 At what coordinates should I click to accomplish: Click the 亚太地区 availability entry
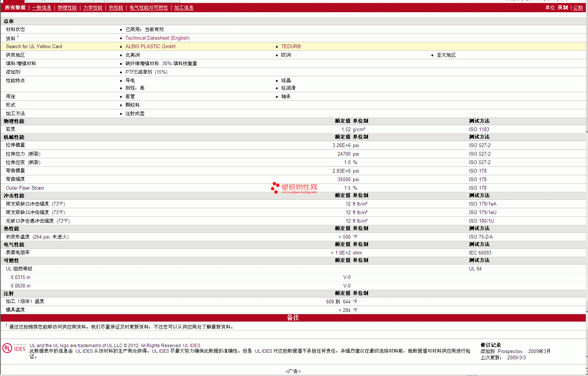pos(446,55)
